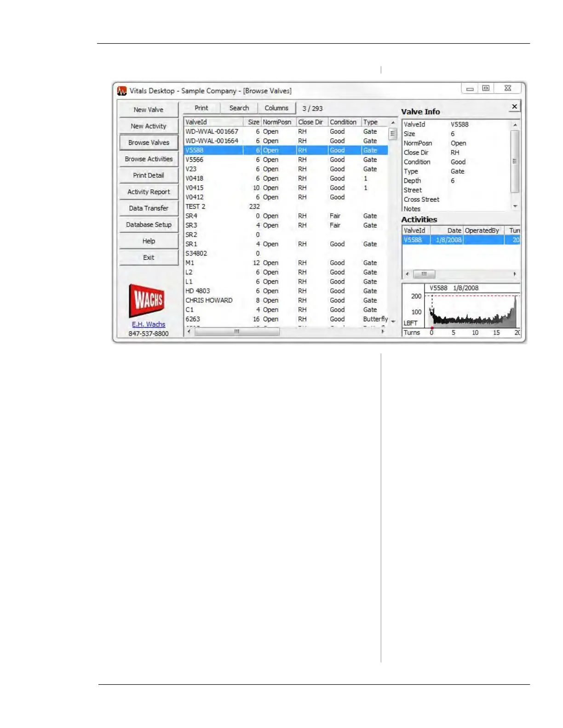Sort by Condition column header

pos(345,122)
